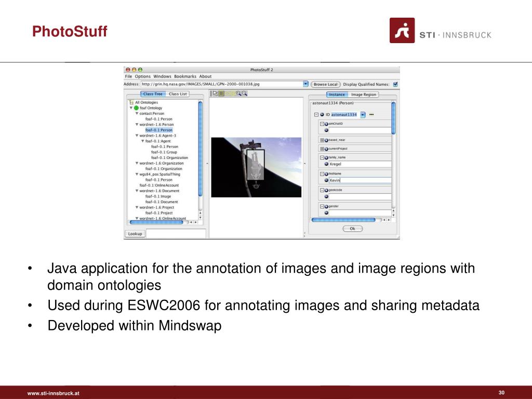Viewport: 532px width, 399px height.
Task: Click the All Ontologies tree icon
Action: [x=131, y=102]
